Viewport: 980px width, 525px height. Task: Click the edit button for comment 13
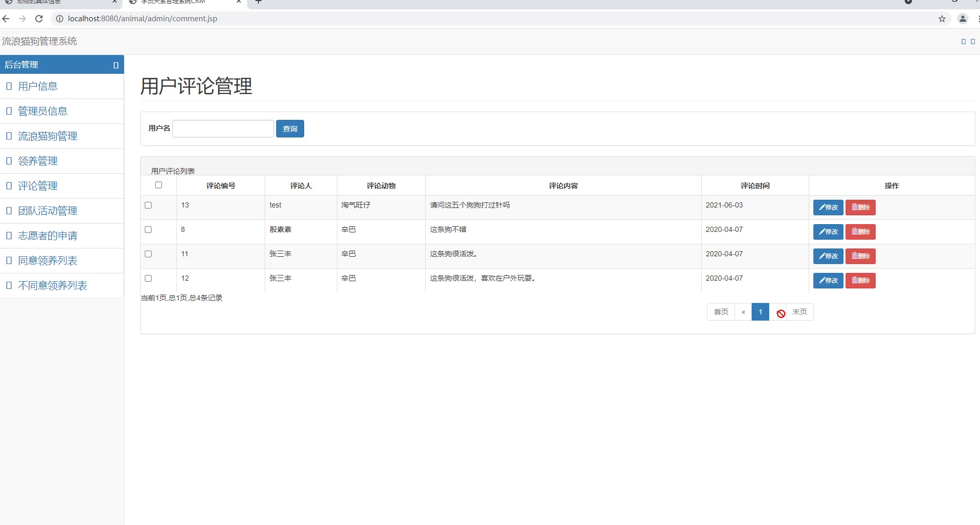tap(828, 208)
